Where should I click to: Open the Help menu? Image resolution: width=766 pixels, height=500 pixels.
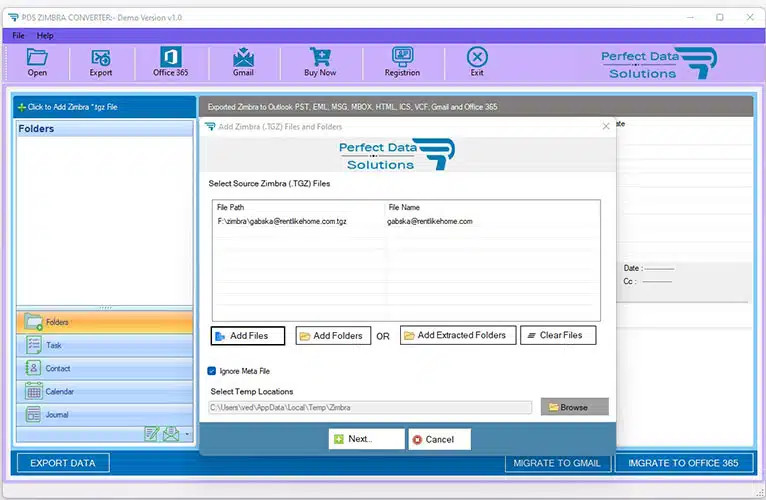click(x=45, y=36)
